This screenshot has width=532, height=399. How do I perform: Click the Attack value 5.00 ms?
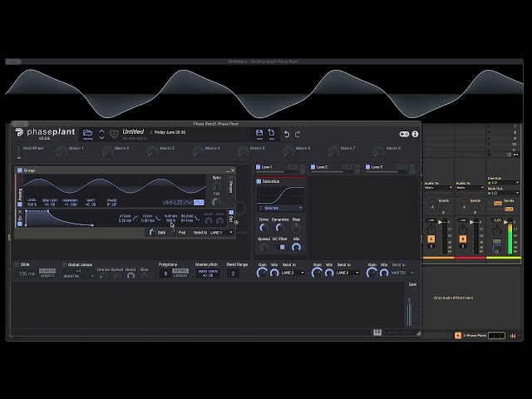[x=125, y=220]
